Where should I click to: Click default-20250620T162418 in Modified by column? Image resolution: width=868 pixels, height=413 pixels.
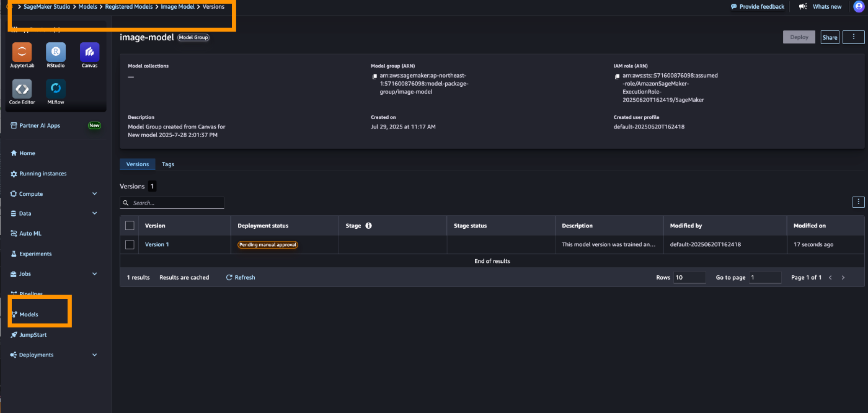pyautogui.click(x=706, y=244)
